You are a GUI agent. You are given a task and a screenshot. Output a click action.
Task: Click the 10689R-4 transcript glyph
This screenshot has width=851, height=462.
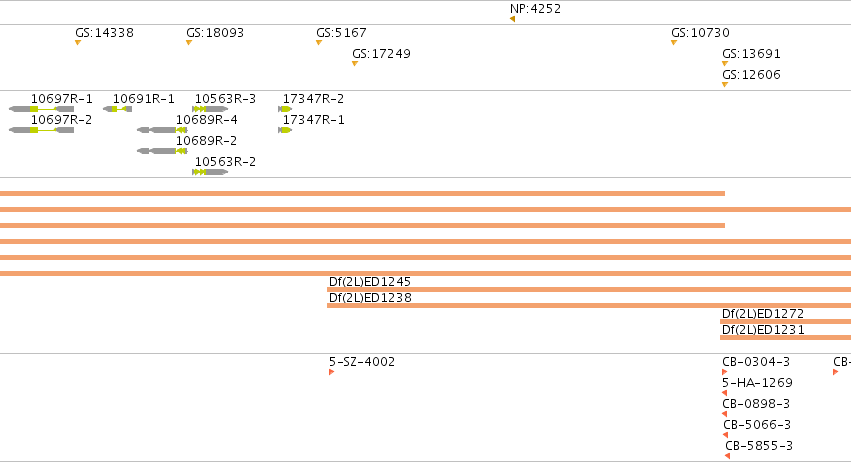162,130
